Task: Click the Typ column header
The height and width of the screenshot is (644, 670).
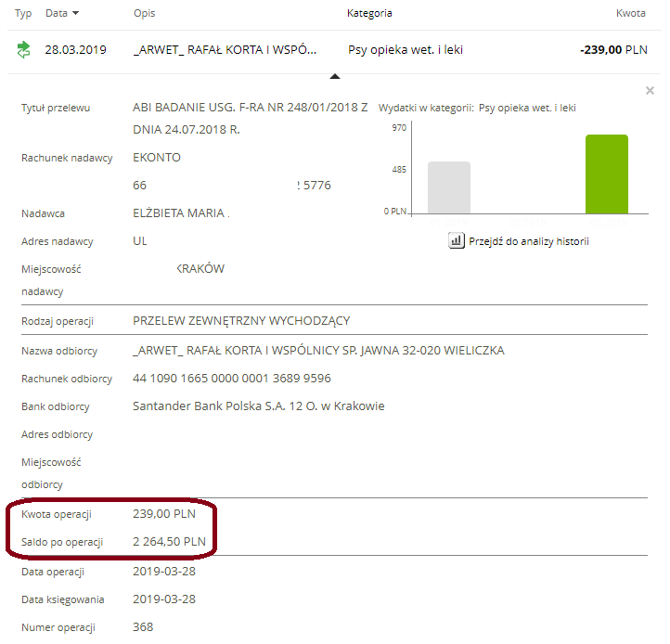Action: 23,13
